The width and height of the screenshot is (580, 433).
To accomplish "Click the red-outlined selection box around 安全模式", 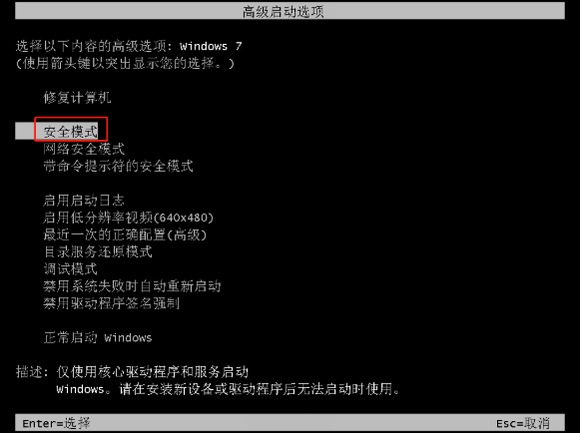I will (71, 129).
